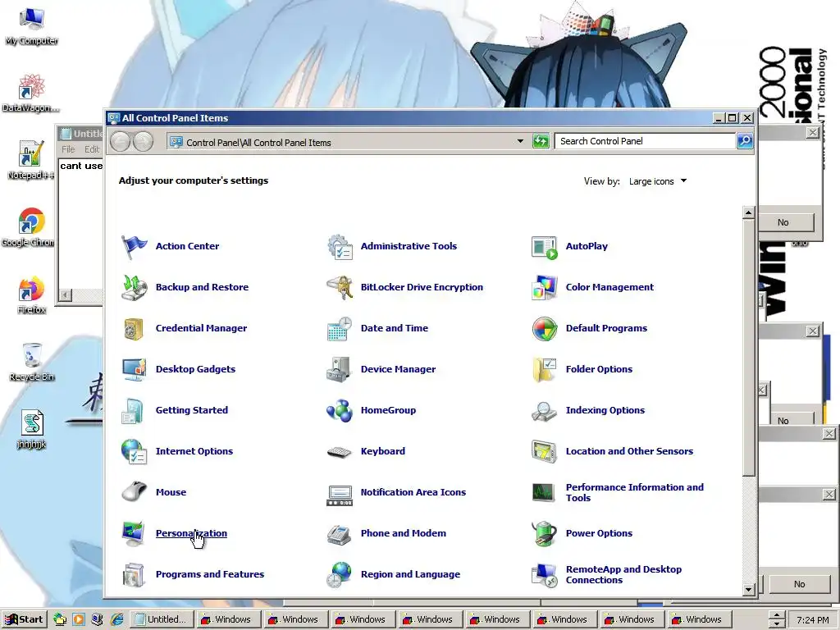Expand the address bar history dropdown arrow
The width and height of the screenshot is (840, 630).
519,141
